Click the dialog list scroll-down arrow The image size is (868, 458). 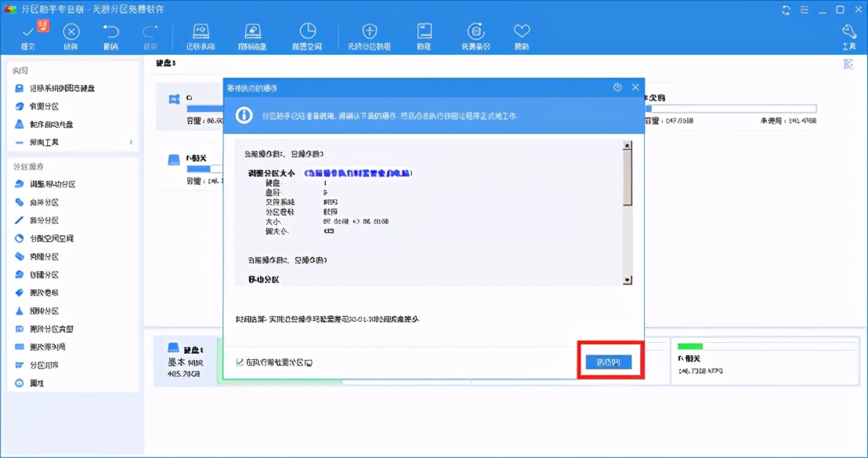tap(627, 280)
